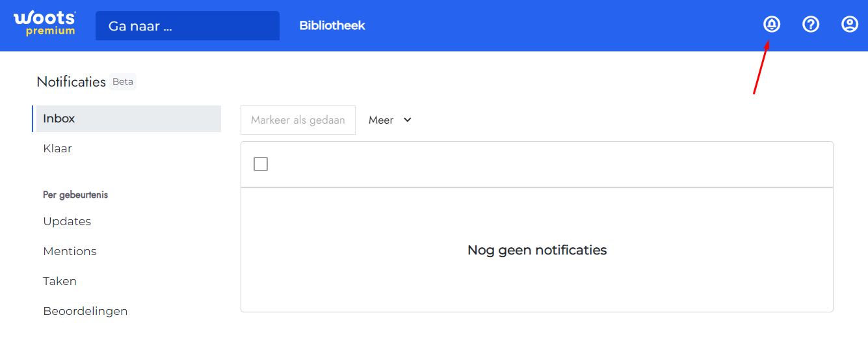868x356 pixels.
Task: Open the help question mark icon
Action: (810, 25)
